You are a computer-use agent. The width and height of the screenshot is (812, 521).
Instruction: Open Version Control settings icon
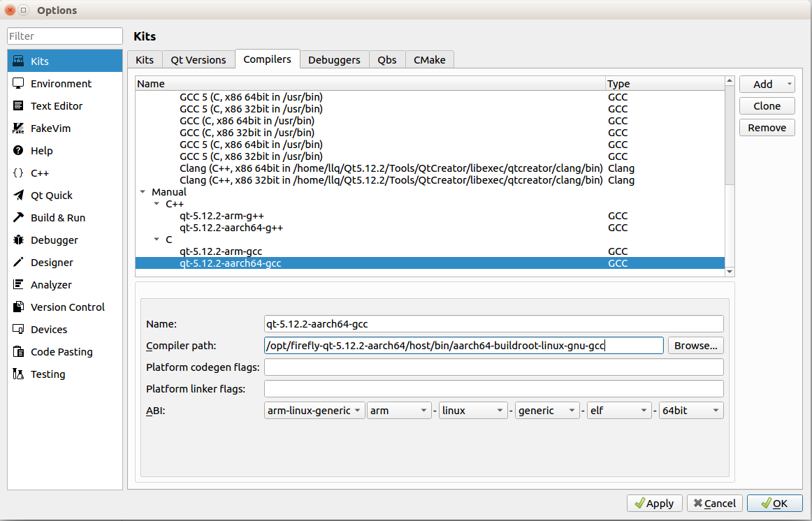(19, 307)
